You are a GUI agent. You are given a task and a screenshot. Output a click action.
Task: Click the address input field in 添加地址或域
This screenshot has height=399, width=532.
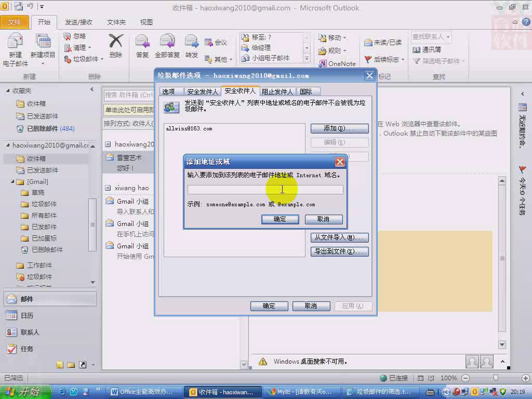(265, 189)
